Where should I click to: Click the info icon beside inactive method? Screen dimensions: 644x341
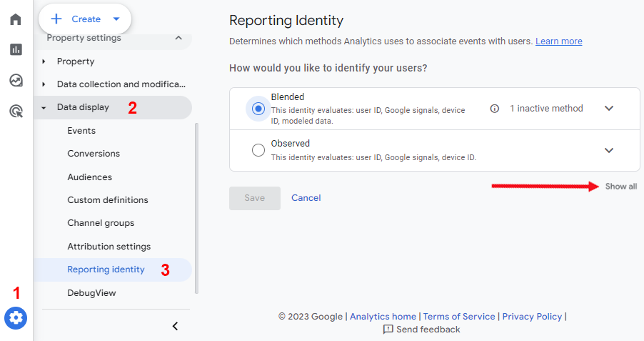pyautogui.click(x=494, y=109)
